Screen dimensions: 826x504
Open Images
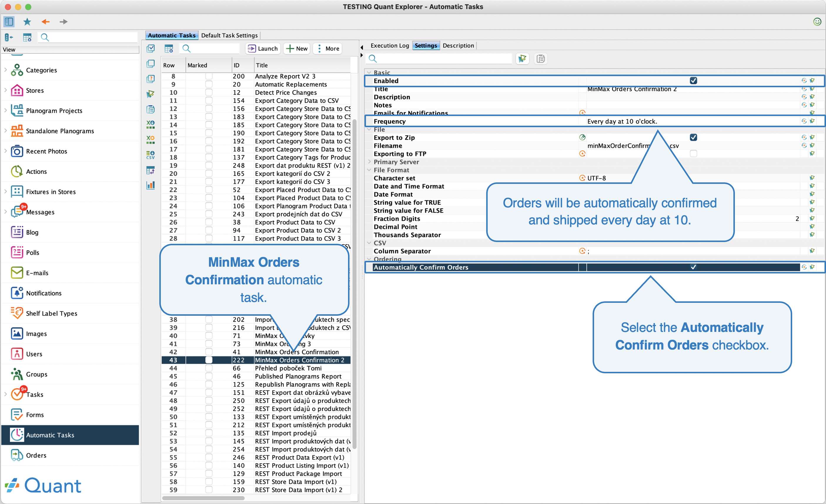pyautogui.click(x=36, y=334)
